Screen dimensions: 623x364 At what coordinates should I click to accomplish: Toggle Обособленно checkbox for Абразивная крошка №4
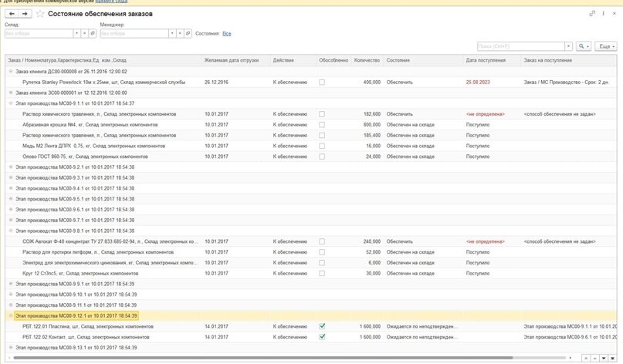tap(322, 125)
